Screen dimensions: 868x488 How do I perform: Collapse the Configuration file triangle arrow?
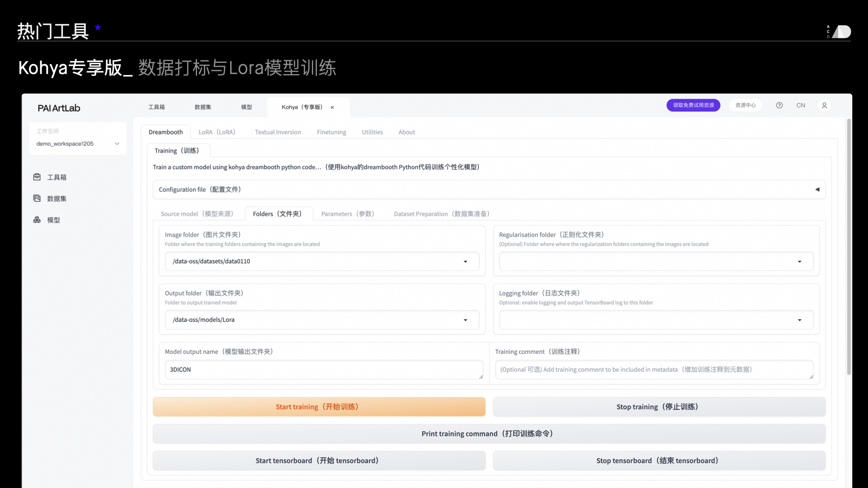click(817, 189)
